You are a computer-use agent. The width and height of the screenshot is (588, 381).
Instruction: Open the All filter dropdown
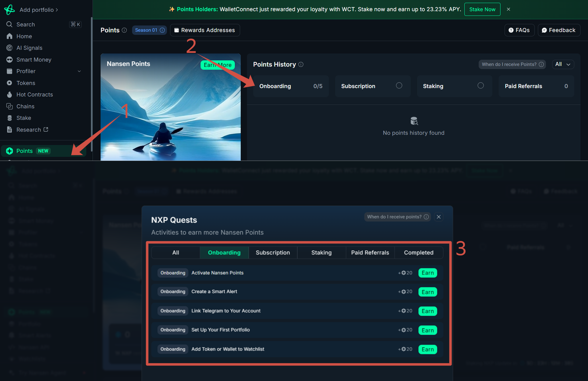[563, 64]
